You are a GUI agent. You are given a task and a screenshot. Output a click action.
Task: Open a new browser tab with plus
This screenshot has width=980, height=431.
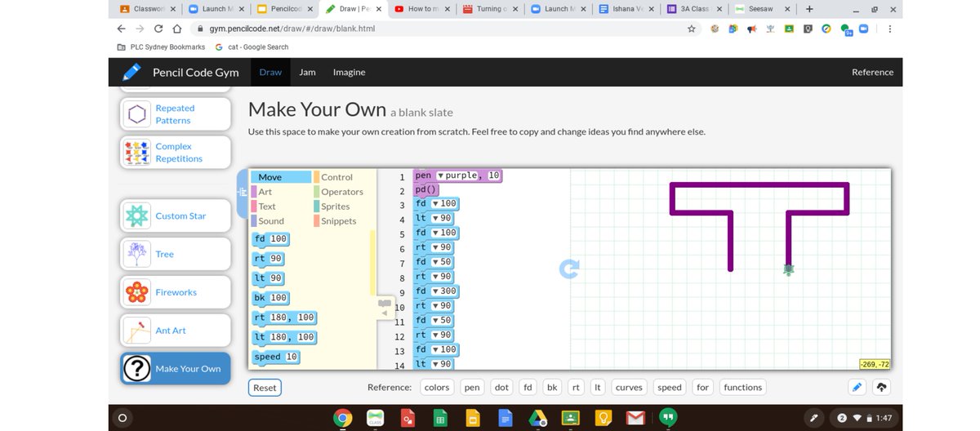point(809,9)
